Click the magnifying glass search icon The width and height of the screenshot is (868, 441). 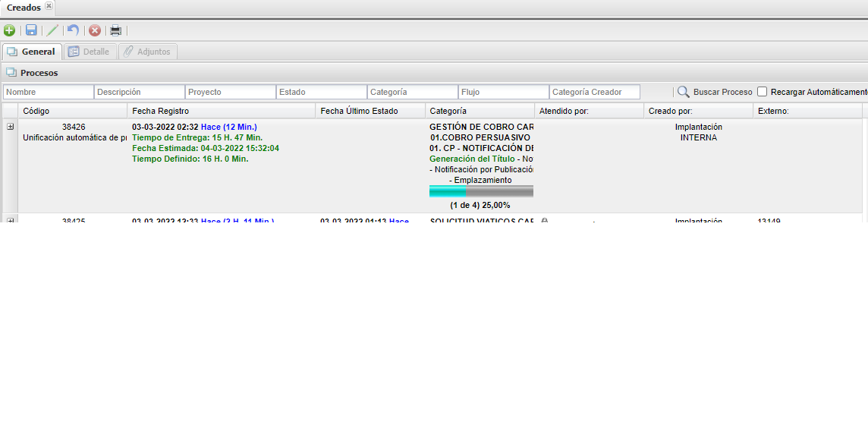tap(683, 92)
